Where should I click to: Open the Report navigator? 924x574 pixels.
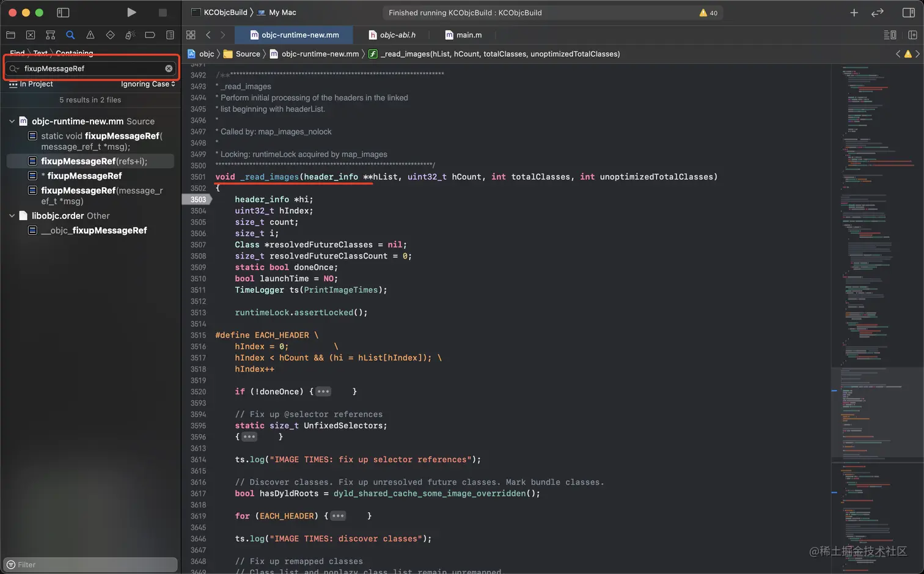pyautogui.click(x=170, y=35)
